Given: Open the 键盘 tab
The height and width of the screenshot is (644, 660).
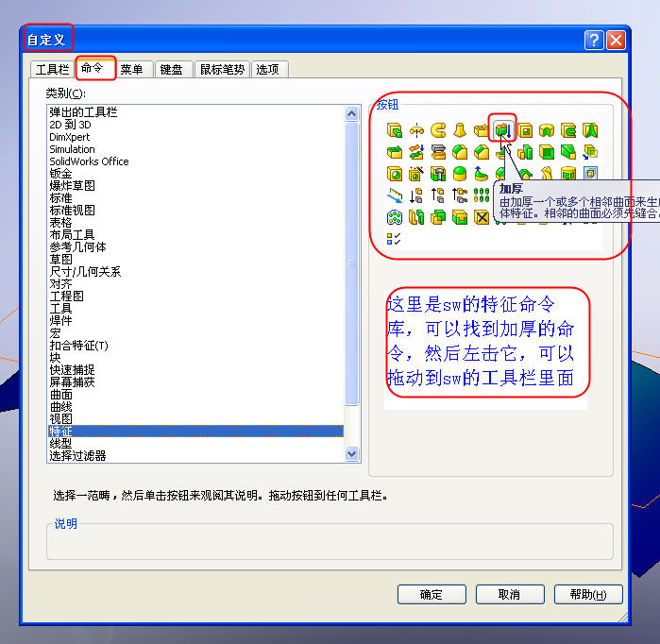Looking at the screenshot, I should [171, 70].
